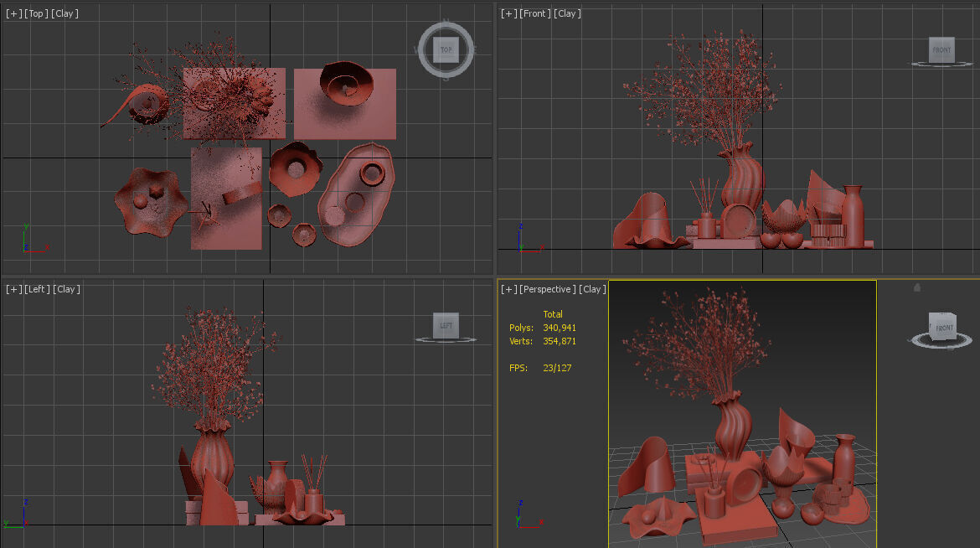Select the wavy plate in Top viewport
980x548 pixels.
point(151,201)
